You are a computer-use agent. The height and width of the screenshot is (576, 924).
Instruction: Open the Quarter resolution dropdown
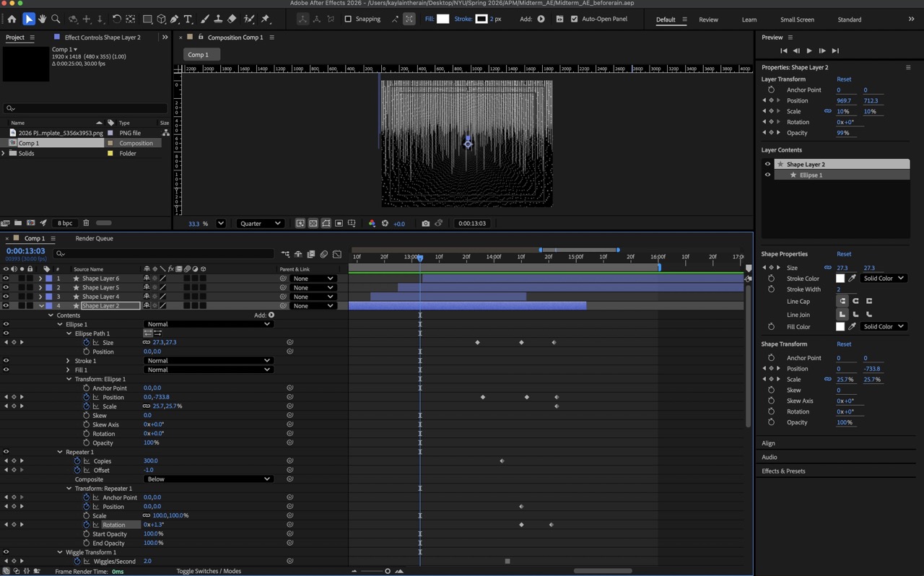[x=260, y=223]
